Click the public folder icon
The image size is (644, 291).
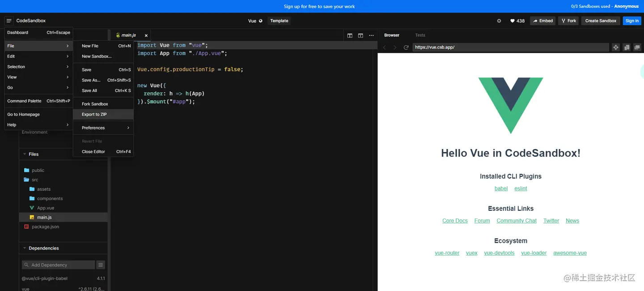point(27,170)
